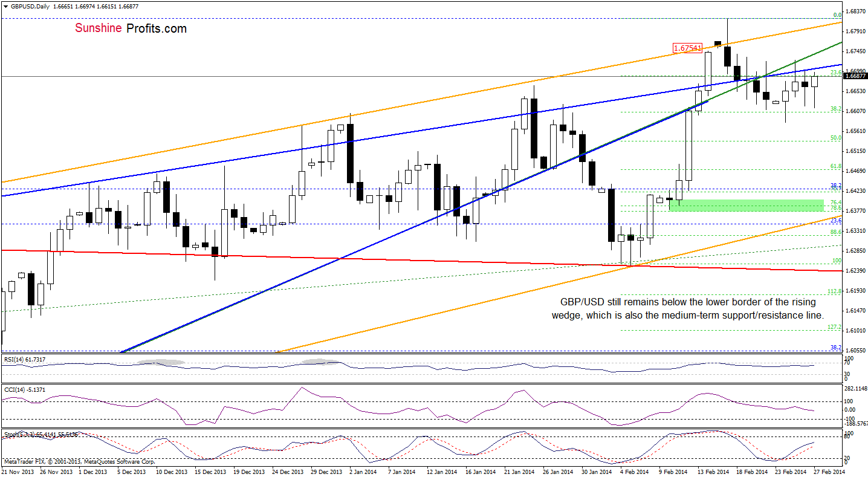The width and height of the screenshot is (868, 477).
Task: Click the 76.4 Fibonacci level label
Action: [835, 202]
